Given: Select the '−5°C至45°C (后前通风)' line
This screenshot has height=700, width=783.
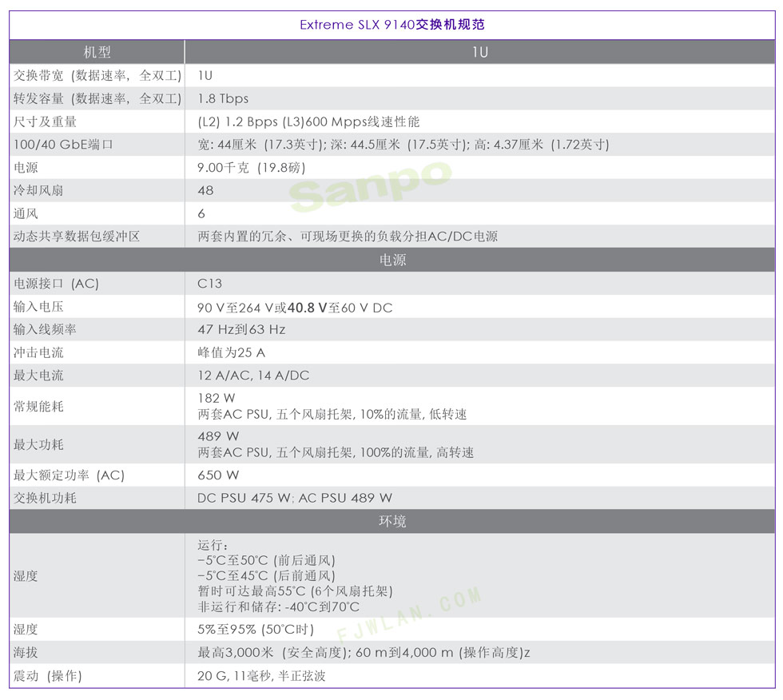Looking at the screenshot, I should coord(266,575).
